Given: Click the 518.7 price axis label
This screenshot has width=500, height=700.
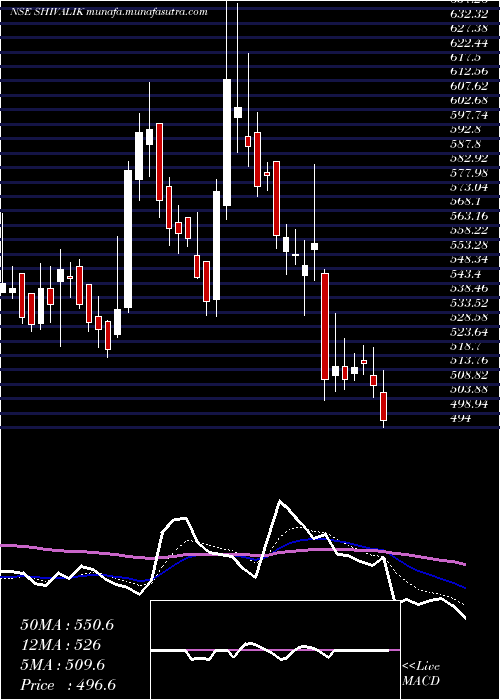Looking at the screenshot, I should pos(466,346).
